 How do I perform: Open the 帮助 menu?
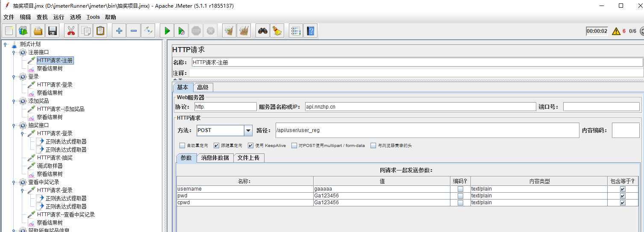click(x=110, y=17)
